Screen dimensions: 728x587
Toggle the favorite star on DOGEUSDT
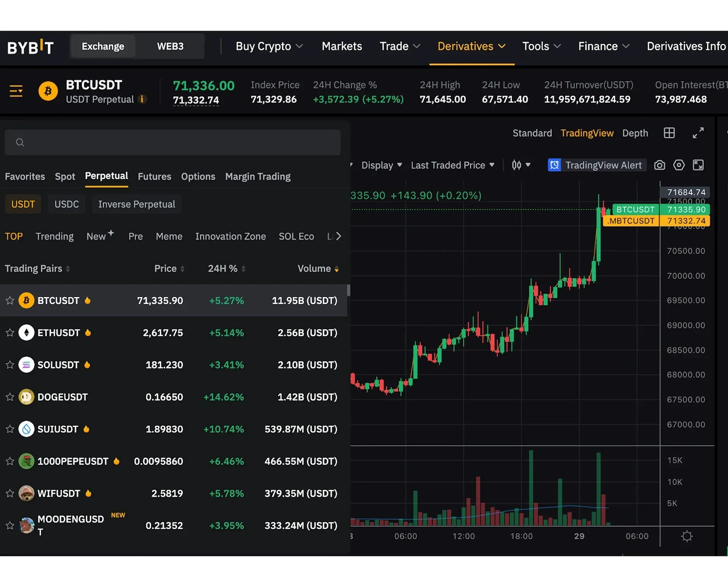(10, 397)
